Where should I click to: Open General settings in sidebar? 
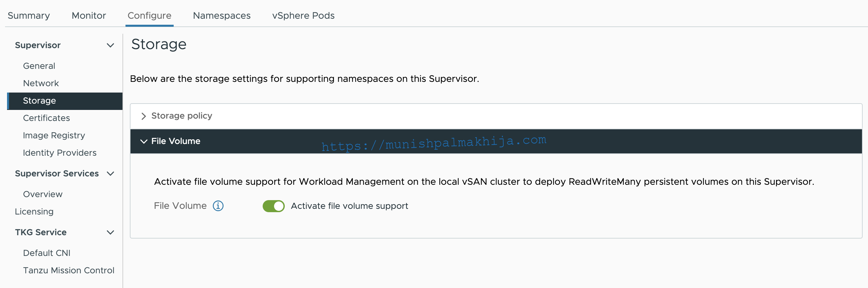(x=39, y=66)
